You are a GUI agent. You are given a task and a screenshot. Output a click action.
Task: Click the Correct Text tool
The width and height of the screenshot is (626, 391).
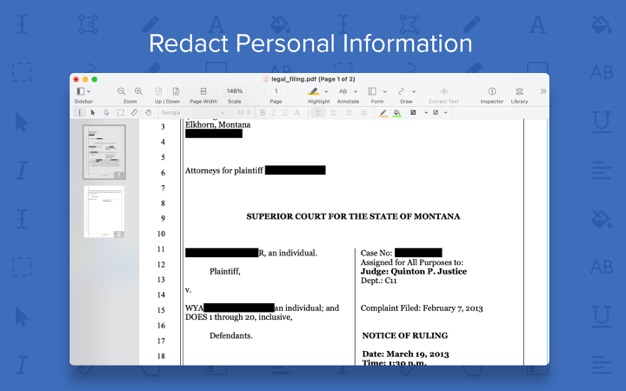click(x=443, y=91)
